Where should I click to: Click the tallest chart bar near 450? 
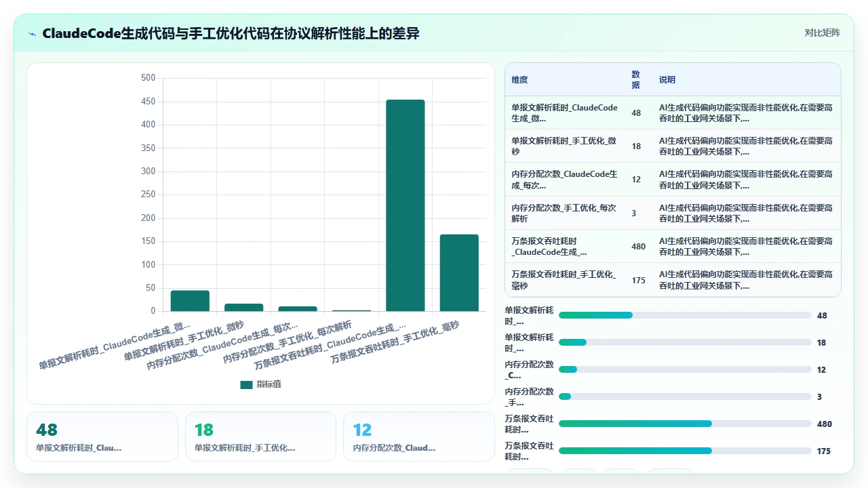[406, 205]
